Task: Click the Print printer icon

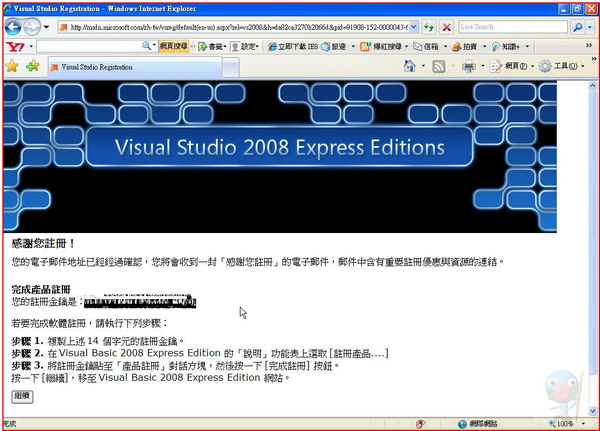Action: point(468,66)
